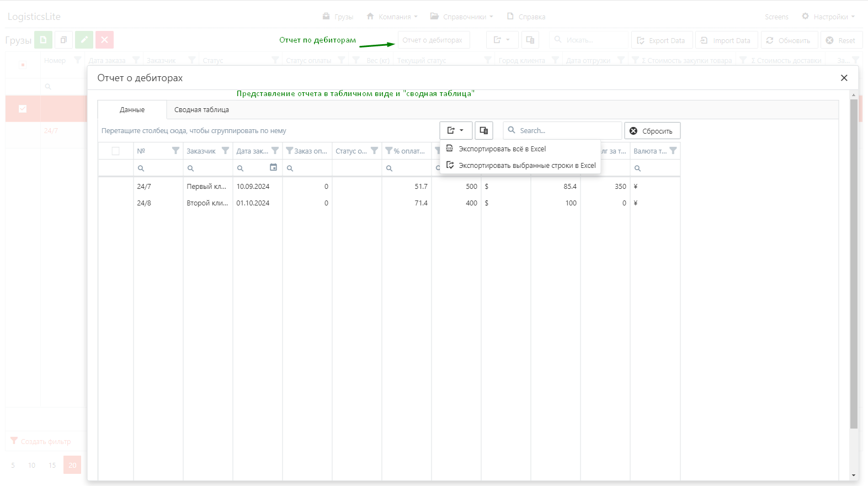The height and width of the screenshot is (486, 868).
Task: Click the background Отчет о дебиторах button
Action: pyautogui.click(x=434, y=40)
